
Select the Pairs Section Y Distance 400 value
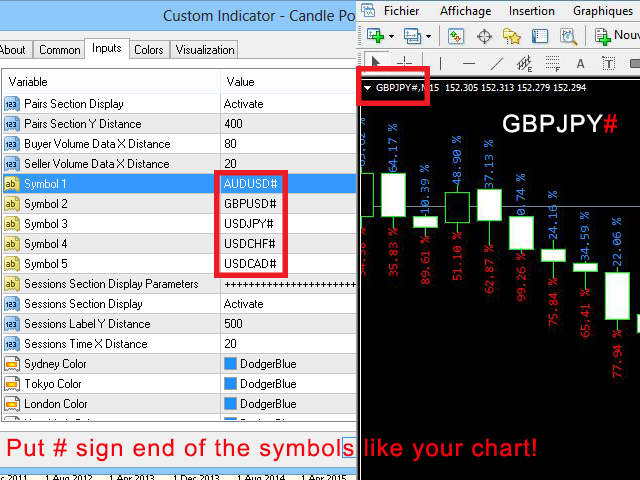click(x=233, y=124)
